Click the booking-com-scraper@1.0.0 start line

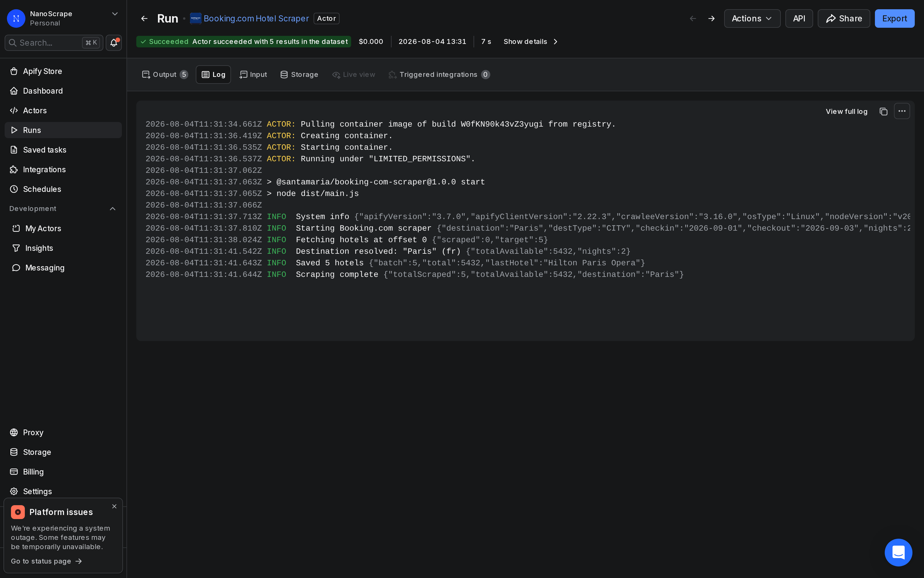(315, 182)
